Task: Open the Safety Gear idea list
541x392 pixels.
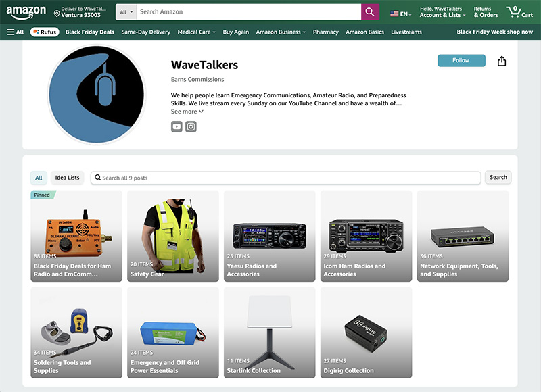Action: click(x=173, y=236)
